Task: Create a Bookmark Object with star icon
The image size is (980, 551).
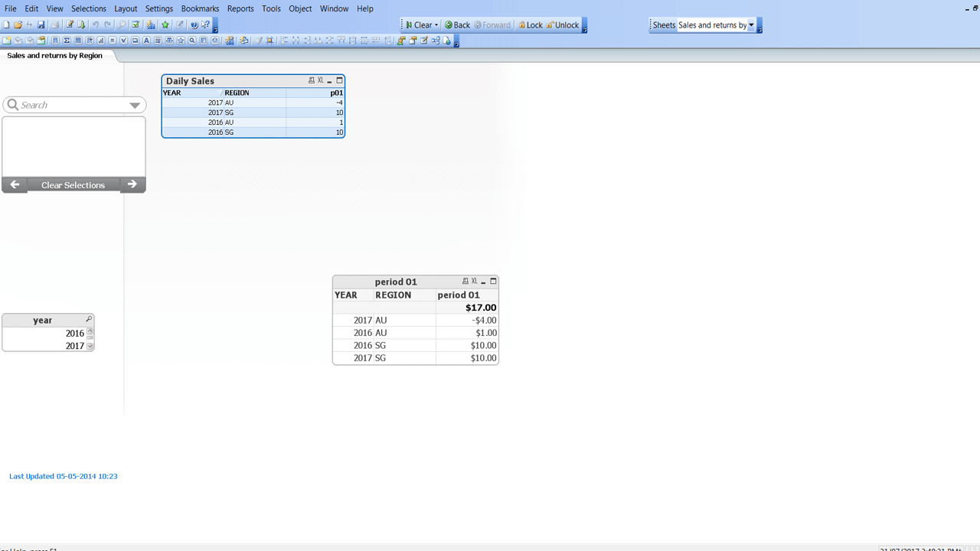Action: pos(181,41)
